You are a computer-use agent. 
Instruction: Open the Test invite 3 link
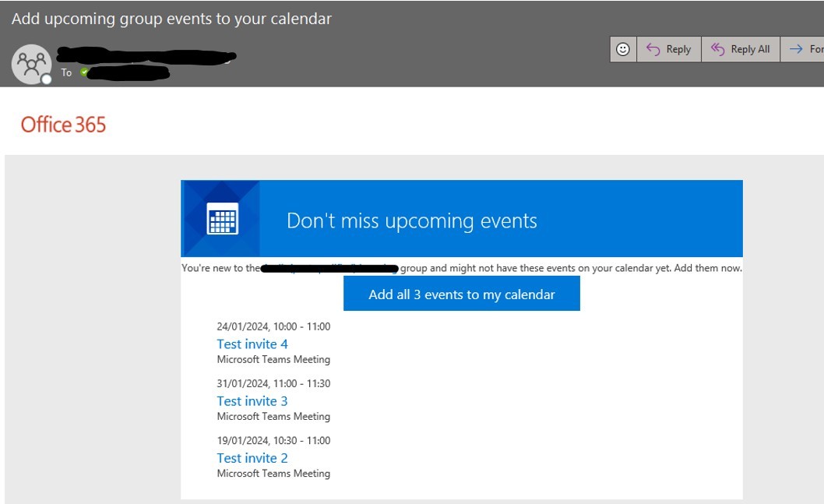tap(252, 401)
